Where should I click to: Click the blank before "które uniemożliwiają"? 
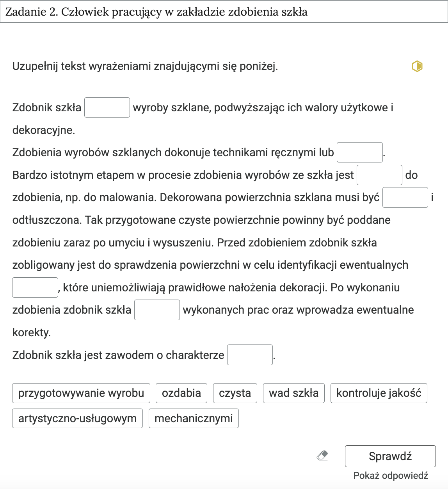pos(35,287)
